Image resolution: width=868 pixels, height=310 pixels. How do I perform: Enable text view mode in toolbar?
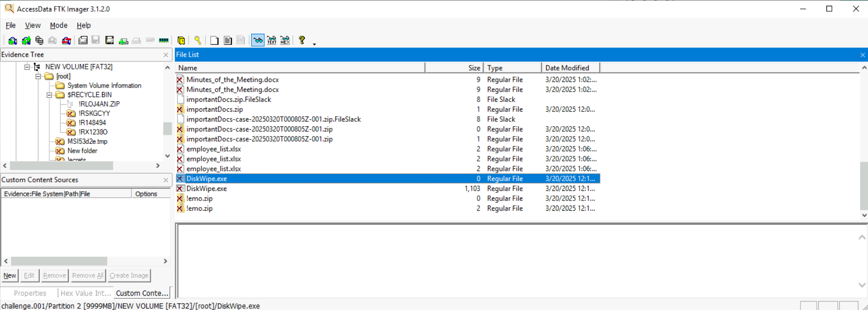[x=271, y=40]
